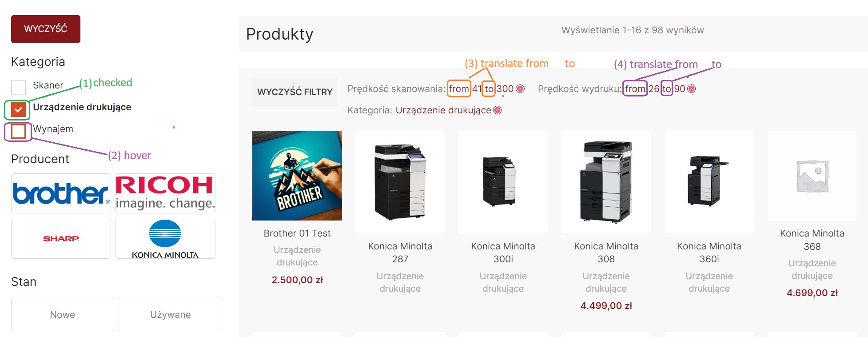The height and width of the screenshot is (337, 868).
Task: Uncheck the Urządzenie drukujące checkbox
Action: [18, 109]
